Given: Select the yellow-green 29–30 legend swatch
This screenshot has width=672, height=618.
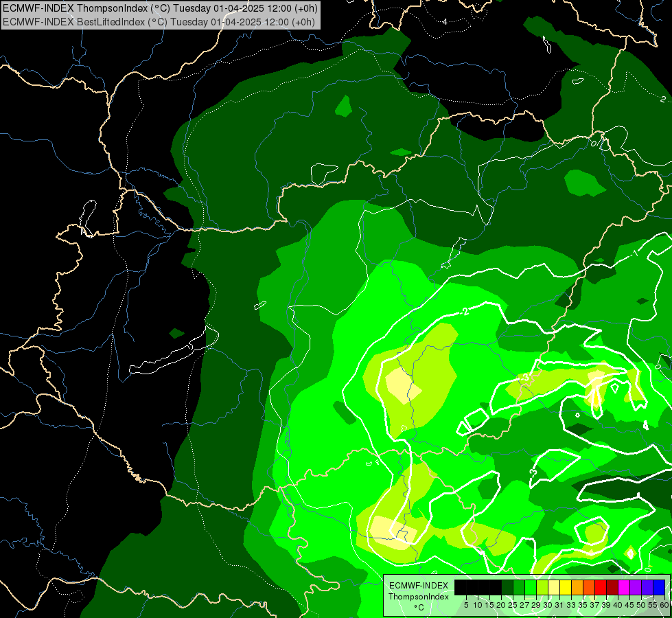Looking at the screenshot, I should pyautogui.click(x=542, y=587).
